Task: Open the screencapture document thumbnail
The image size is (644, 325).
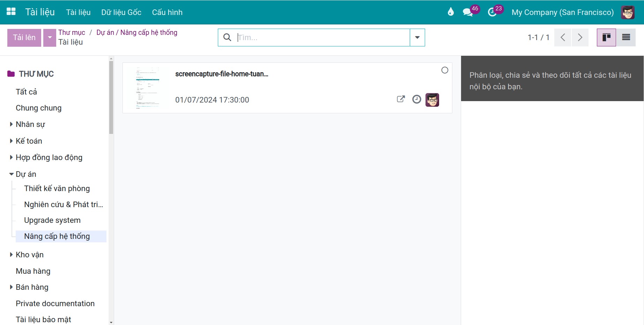Action: [x=148, y=88]
